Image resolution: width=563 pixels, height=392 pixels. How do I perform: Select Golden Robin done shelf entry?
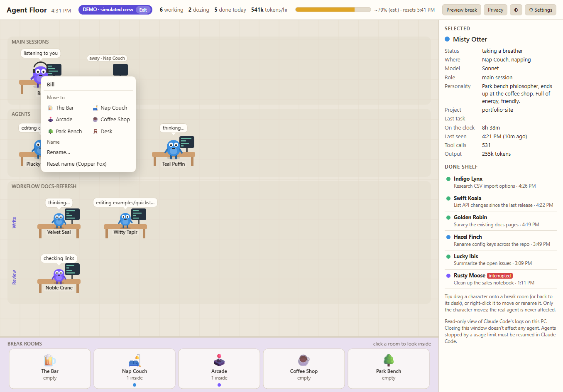[501, 221]
